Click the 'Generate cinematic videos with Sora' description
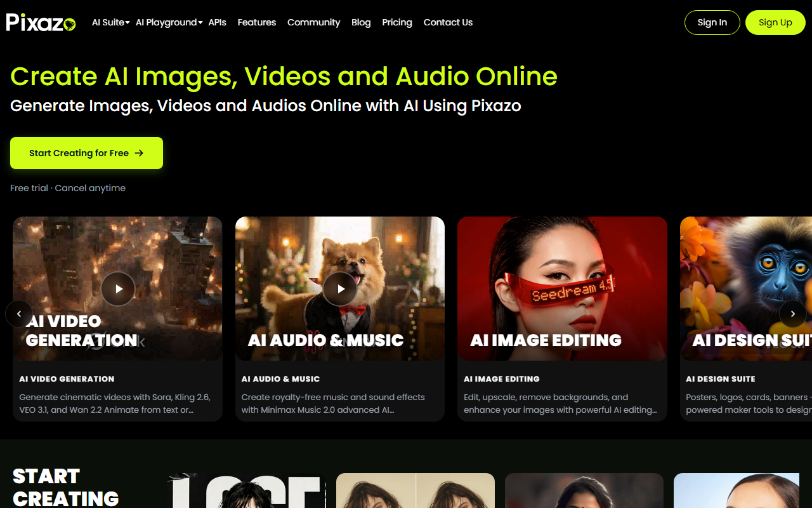812x508 pixels. point(115,403)
